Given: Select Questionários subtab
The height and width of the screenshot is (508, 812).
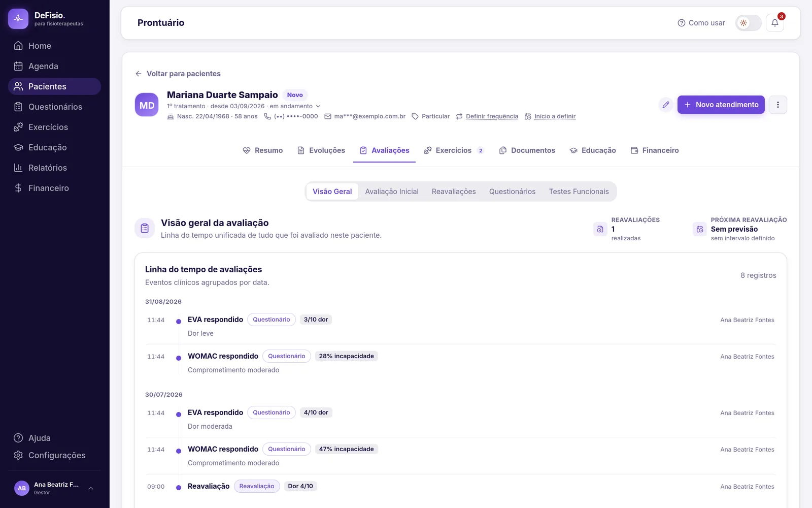Looking at the screenshot, I should [x=513, y=192].
